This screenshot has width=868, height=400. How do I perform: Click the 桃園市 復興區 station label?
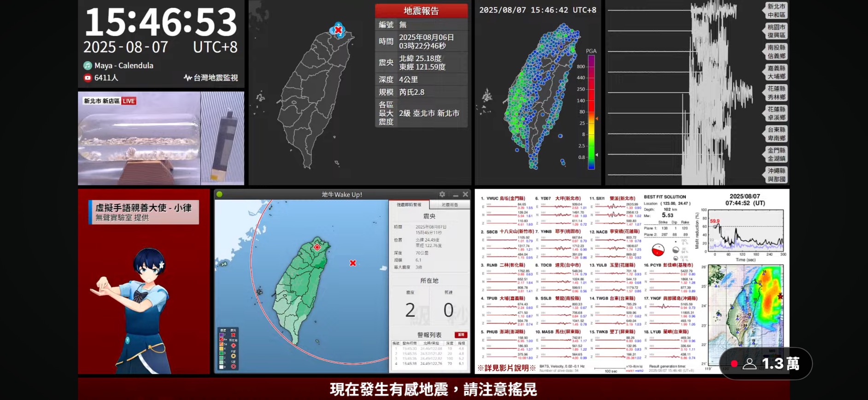(x=776, y=31)
